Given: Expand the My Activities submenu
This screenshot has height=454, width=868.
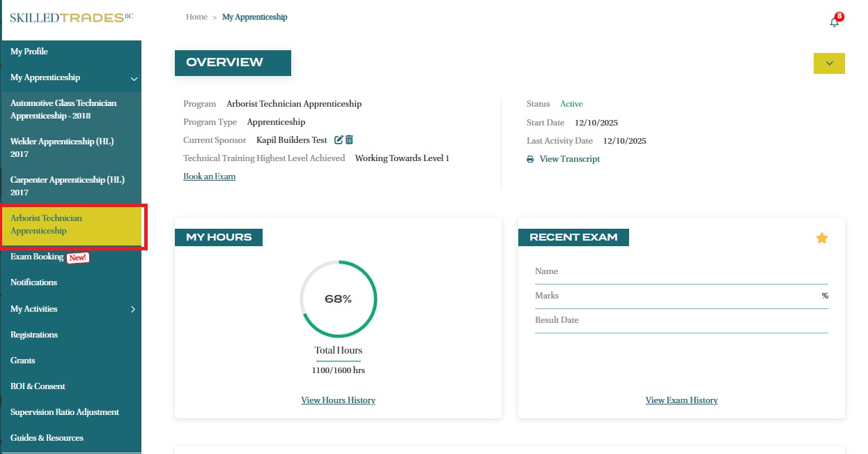Looking at the screenshot, I should pos(133,309).
